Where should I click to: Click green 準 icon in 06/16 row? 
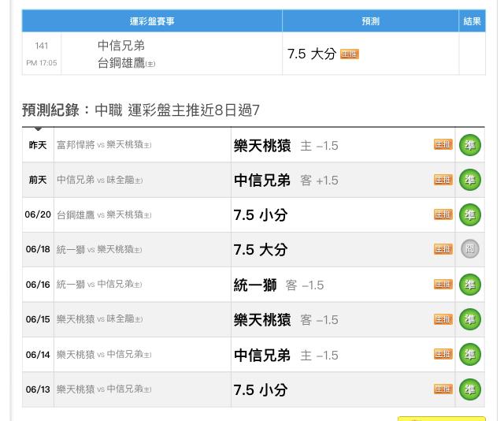pos(469,285)
